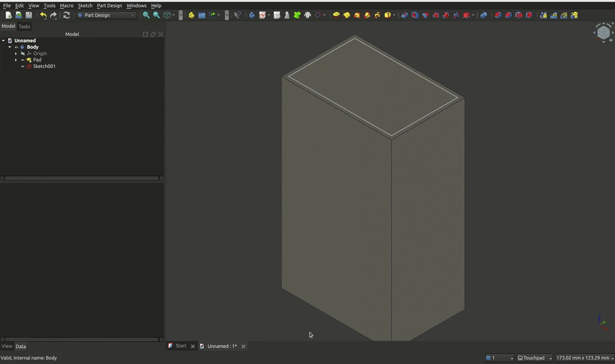615x364 pixels.
Task: Create a new group folder
Action: [x=202, y=15]
